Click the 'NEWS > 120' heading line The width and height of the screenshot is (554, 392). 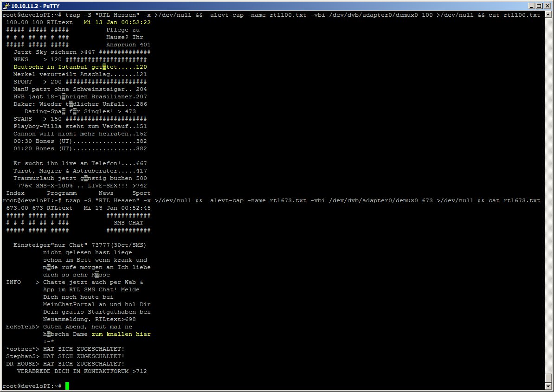[x=80, y=59]
